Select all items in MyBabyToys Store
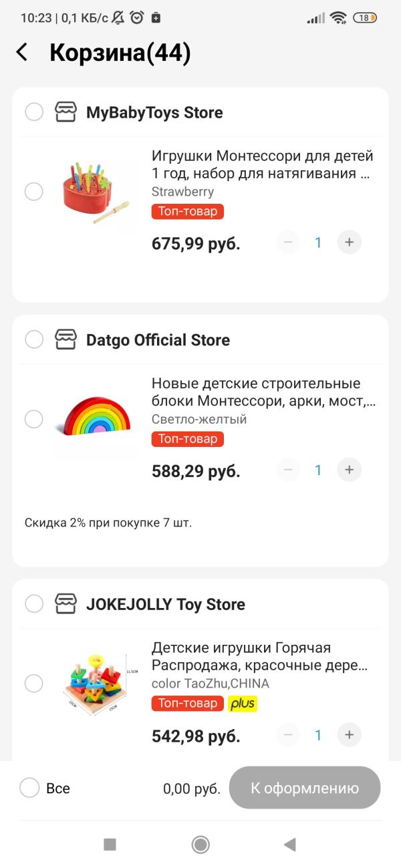This screenshot has width=401, height=868. pos(34,112)
